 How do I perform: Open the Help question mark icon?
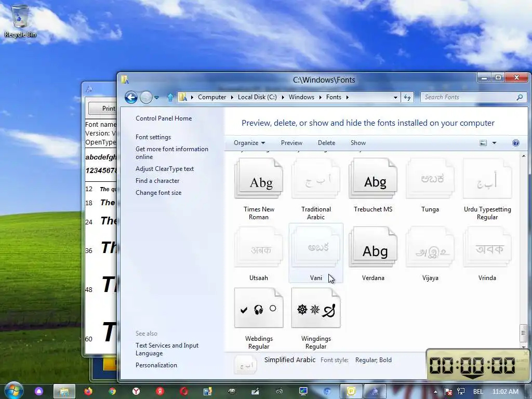coord(516,143)
